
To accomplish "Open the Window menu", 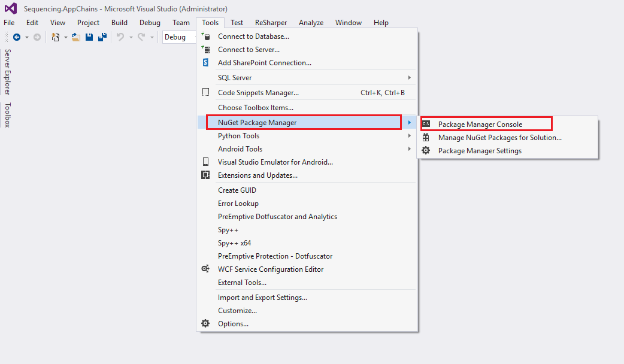I will click(x=348, y=23).
